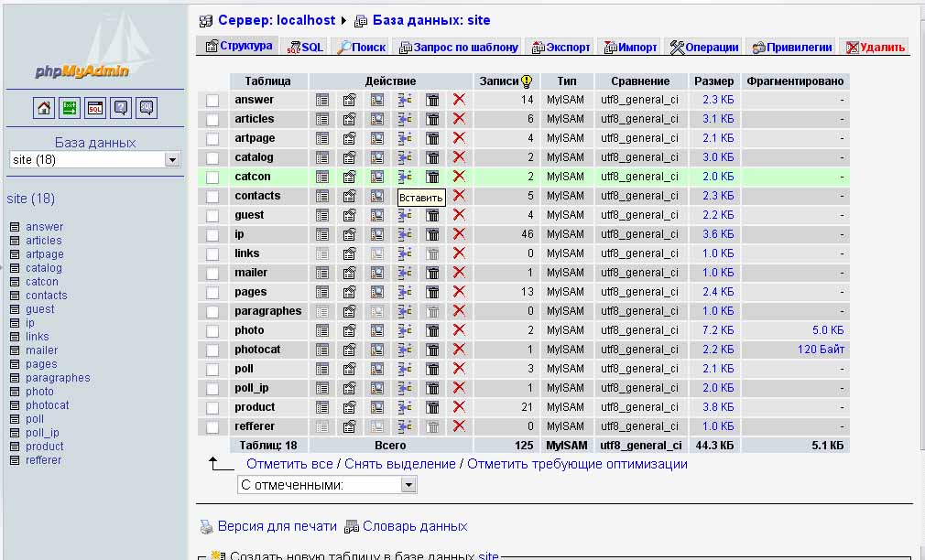This screenshot has height=560, width=925.
Task: Browse the ip table rows icon
Action: coord(322,234)
